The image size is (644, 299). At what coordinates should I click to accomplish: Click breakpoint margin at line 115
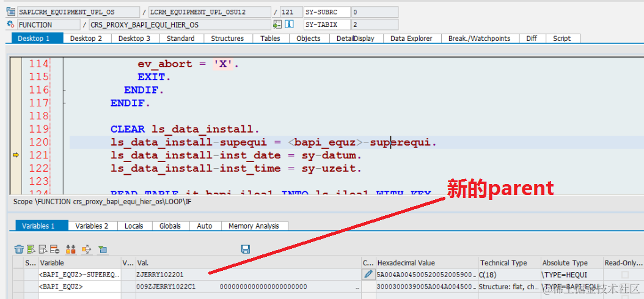(16, 77)
